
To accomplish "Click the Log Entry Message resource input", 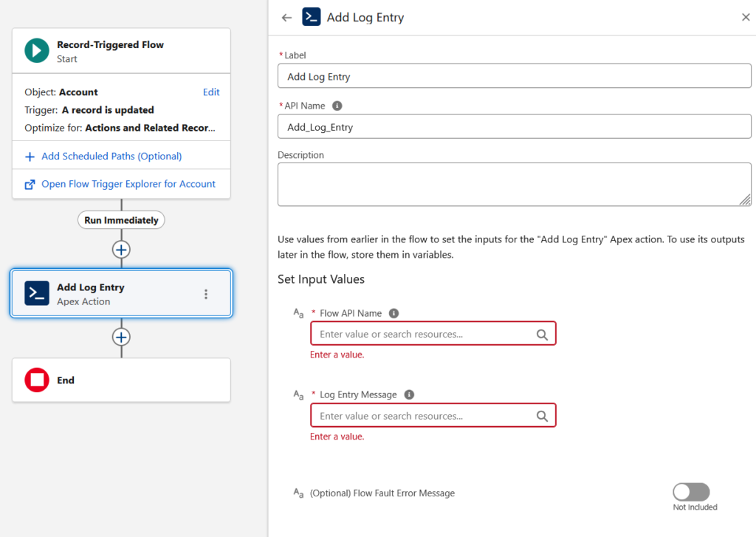I will [433, 415].
